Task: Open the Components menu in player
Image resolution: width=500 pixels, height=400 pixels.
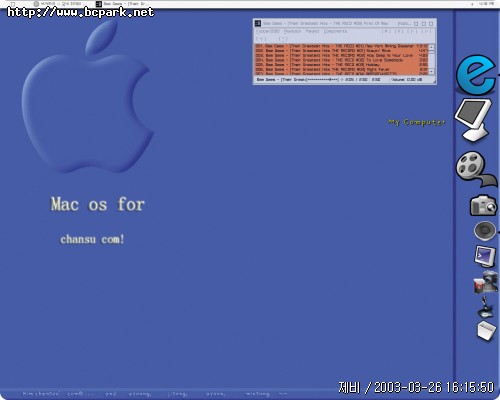Action: [335, 31]
